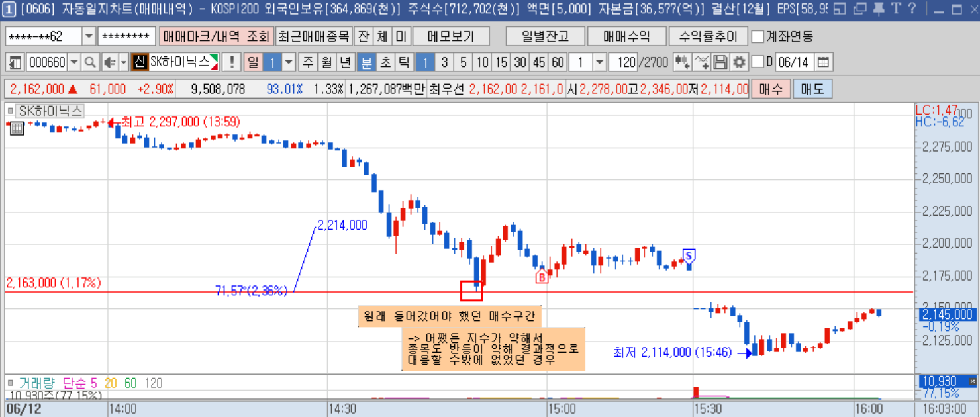Click the window layout icon in title bar

(840, 9)
